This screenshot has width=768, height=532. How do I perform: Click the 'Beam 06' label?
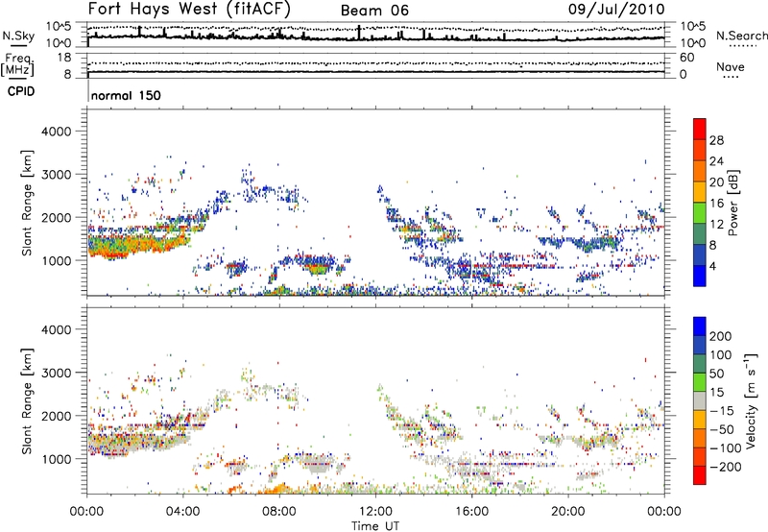374,11
